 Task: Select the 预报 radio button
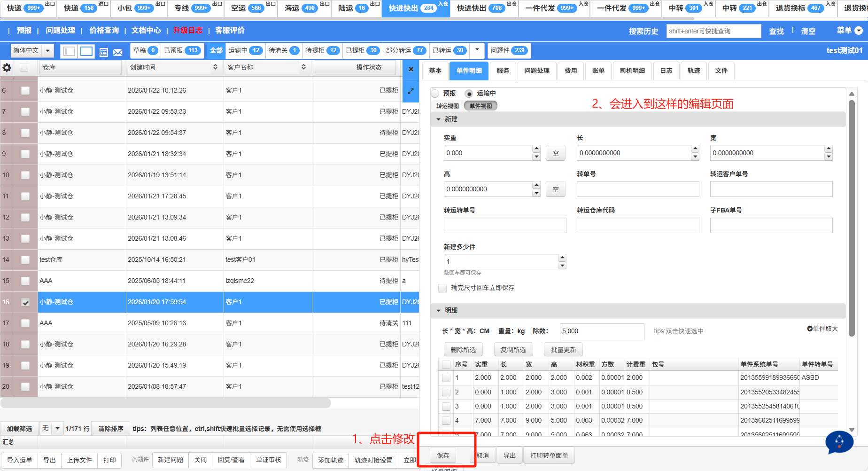pyautogui.click(x=436, y=93)
